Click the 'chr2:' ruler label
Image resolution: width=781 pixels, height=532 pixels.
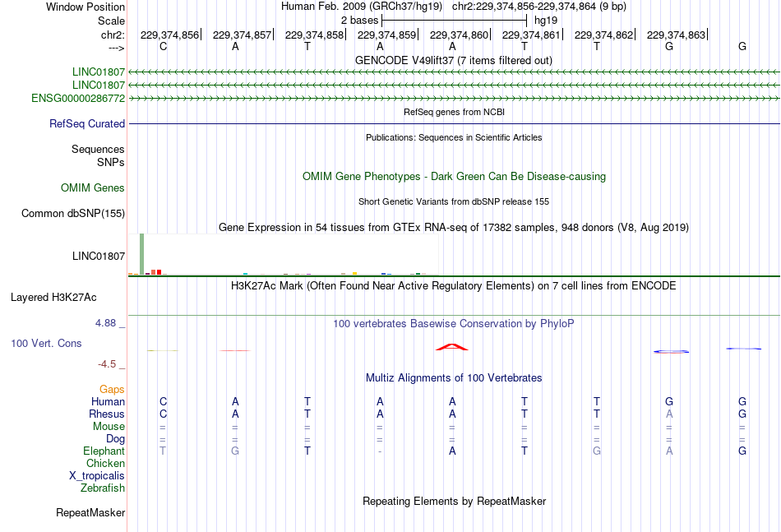coord(113,35)
